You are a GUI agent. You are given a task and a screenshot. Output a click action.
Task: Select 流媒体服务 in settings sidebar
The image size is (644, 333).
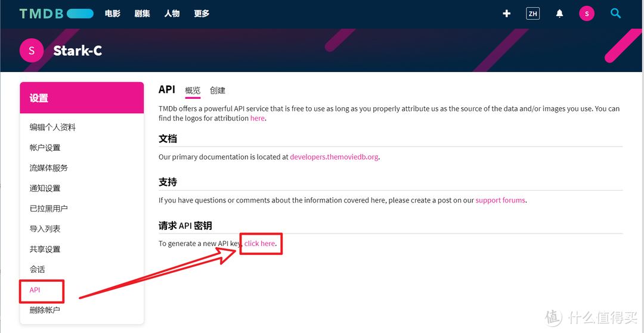(48, 168)
